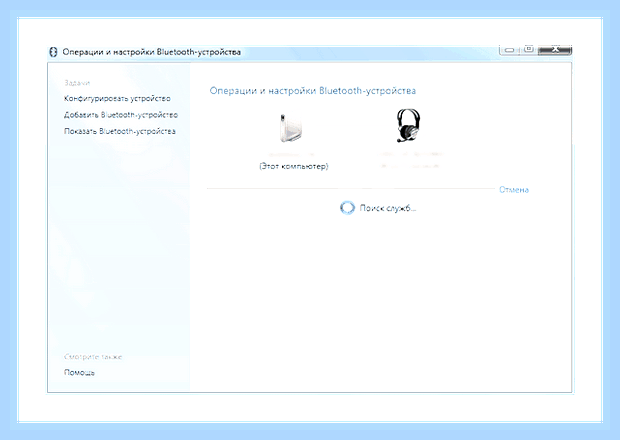Click the spinning search progress indicator
Viewport: 620px width, 440px height.
[347, 208]
